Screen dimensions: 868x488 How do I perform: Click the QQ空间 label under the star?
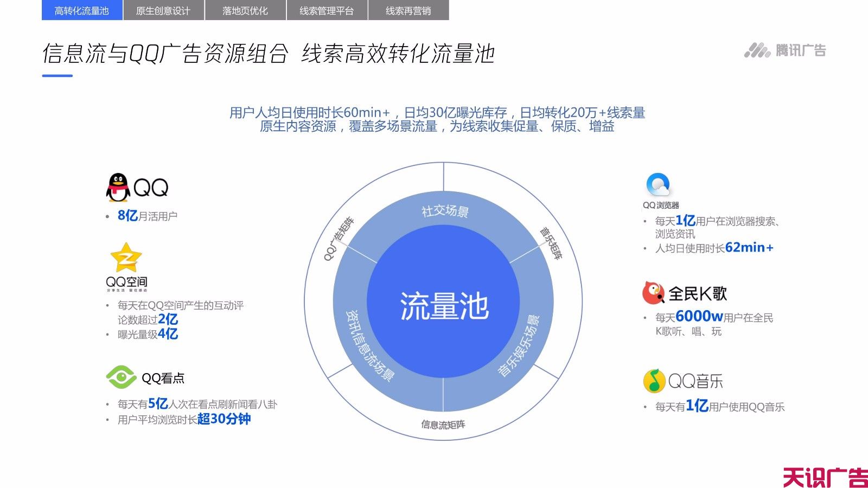[126, 282]
